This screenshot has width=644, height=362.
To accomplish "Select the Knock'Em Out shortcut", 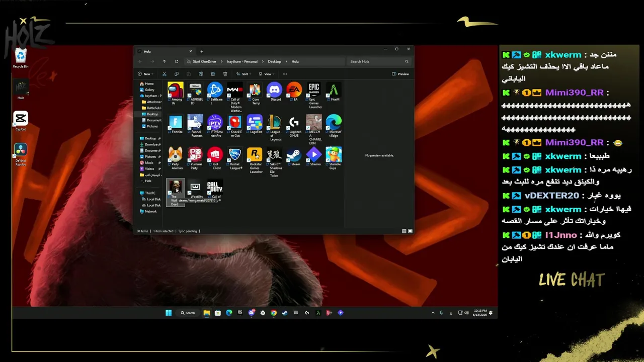I will (235, 126).
